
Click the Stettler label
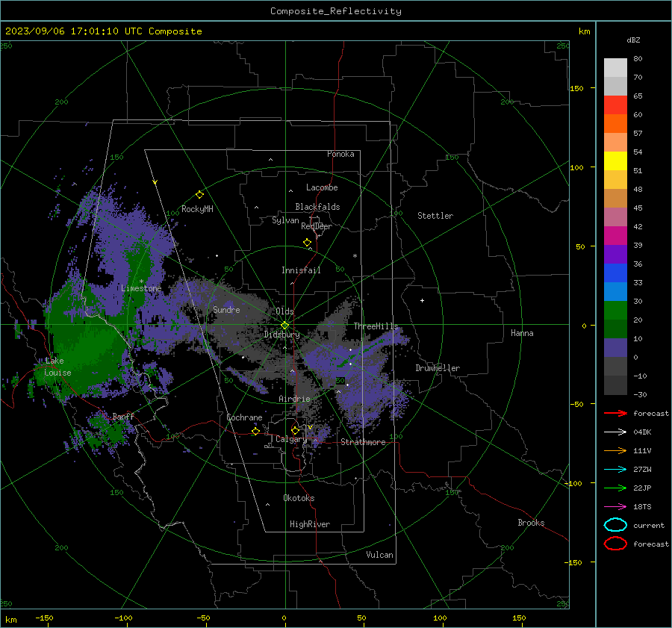coord(435,216)
